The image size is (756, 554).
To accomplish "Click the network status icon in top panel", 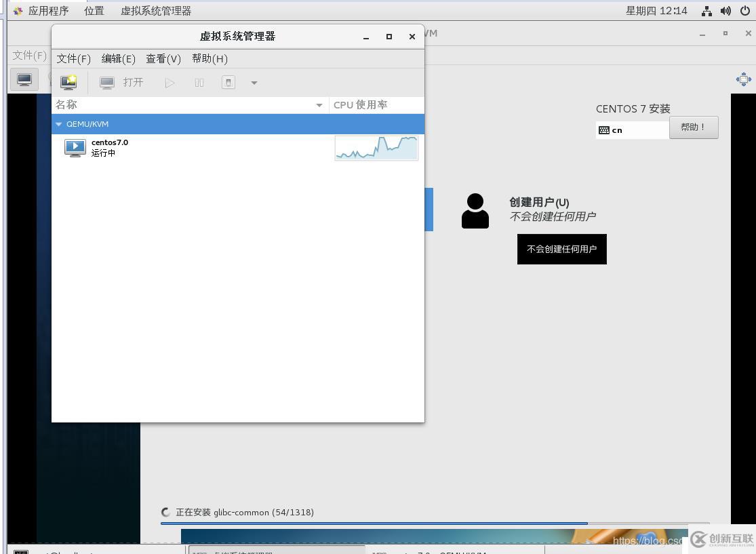I will pyautogui.click(x=707, y=11).
